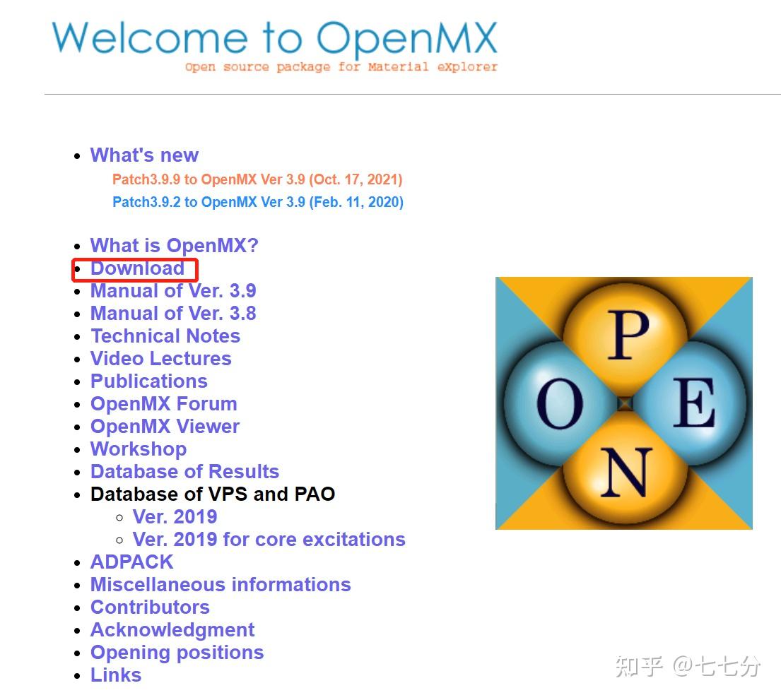This screenshot has width=781, height=700.
Task: View the Opening positions page
Action: pos(177,652)
